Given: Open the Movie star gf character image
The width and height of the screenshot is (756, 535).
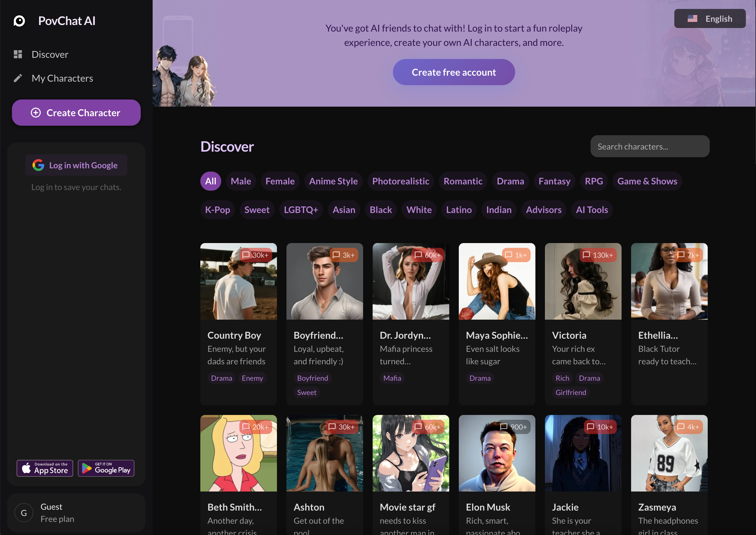Looking at the screenshot, I should (411, 453).
